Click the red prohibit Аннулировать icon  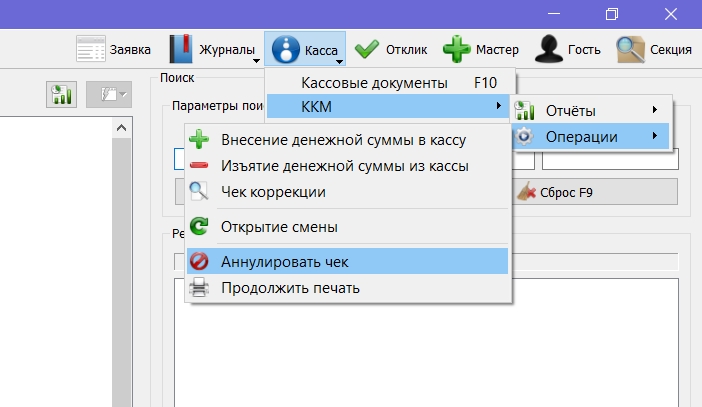[199, 261]
